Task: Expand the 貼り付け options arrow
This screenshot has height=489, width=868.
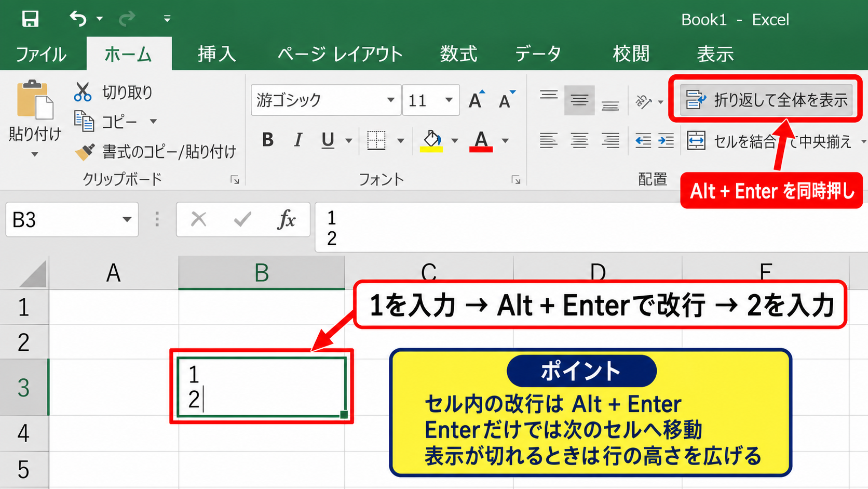Action: 35,154
